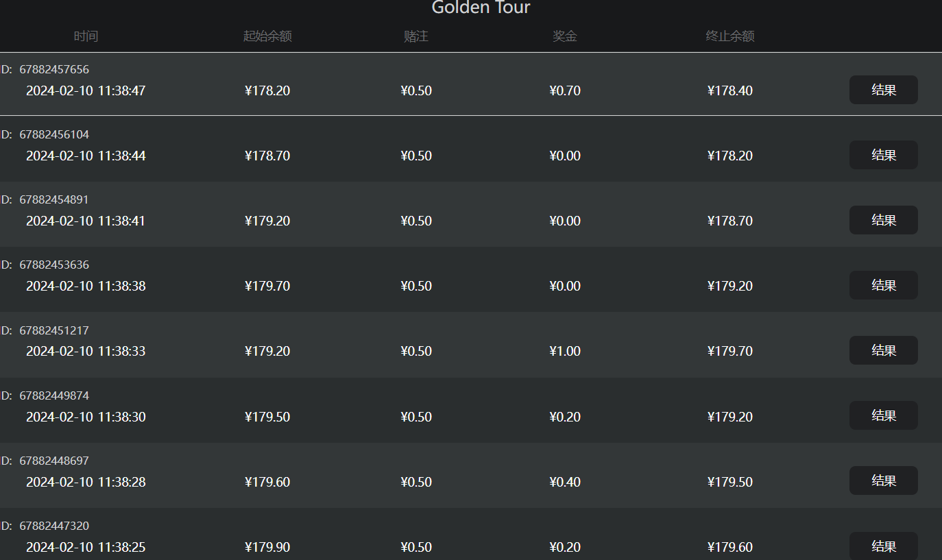Click the 时间 column header
This screenshot has height=560, width=942.
point(86,36)
